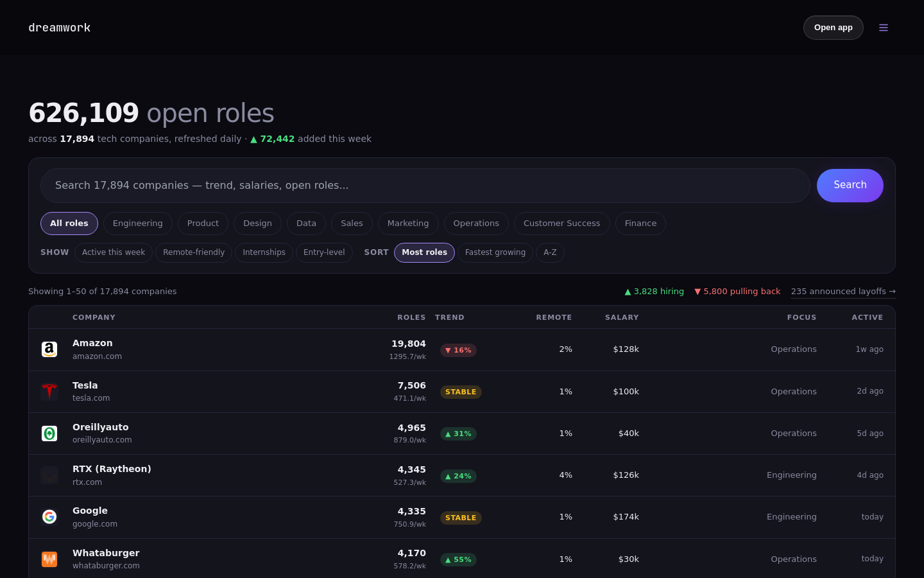Filter by Marketing roles
Screen dimensions: 924x578
click(408, 223)
